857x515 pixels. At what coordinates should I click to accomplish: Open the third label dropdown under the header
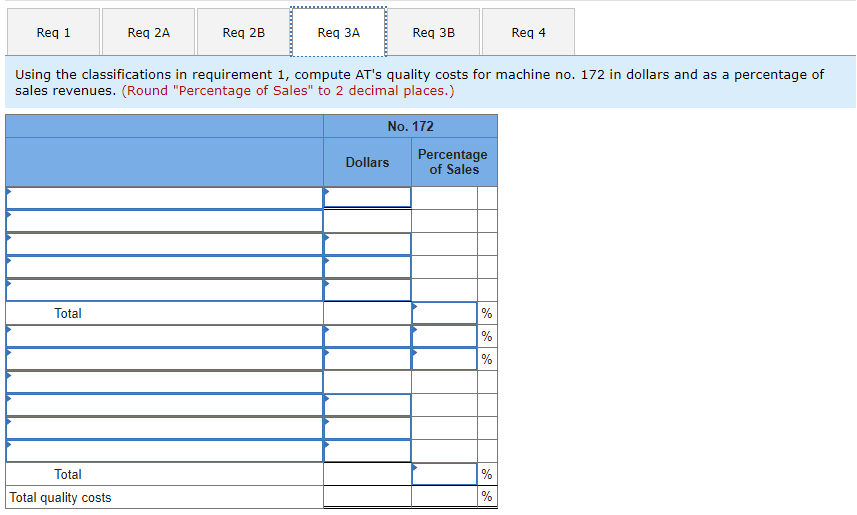click(165, 244)
